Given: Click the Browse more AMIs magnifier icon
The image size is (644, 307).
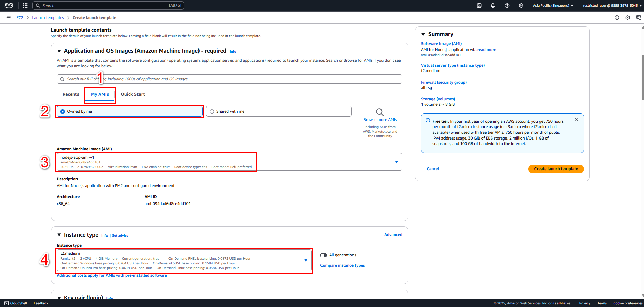Looking at the screenshot, I should 380,112.
